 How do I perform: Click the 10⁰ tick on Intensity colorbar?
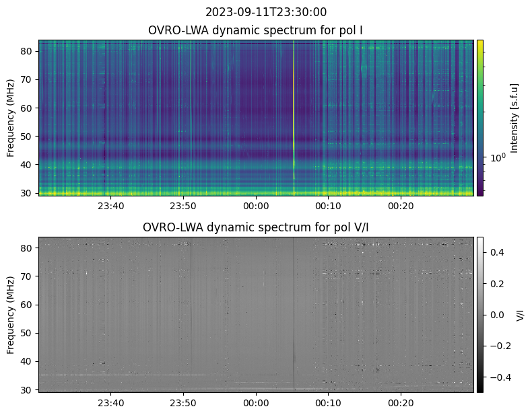click(x=498, y=157)
